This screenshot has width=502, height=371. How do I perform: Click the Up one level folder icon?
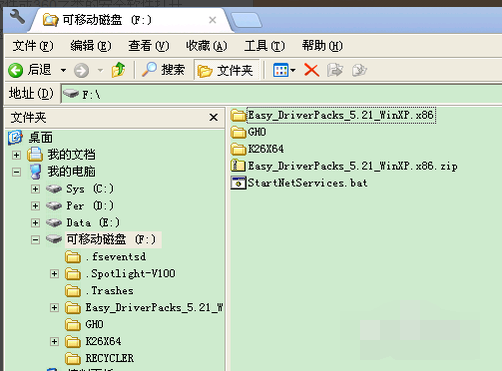tap(118, 70)
